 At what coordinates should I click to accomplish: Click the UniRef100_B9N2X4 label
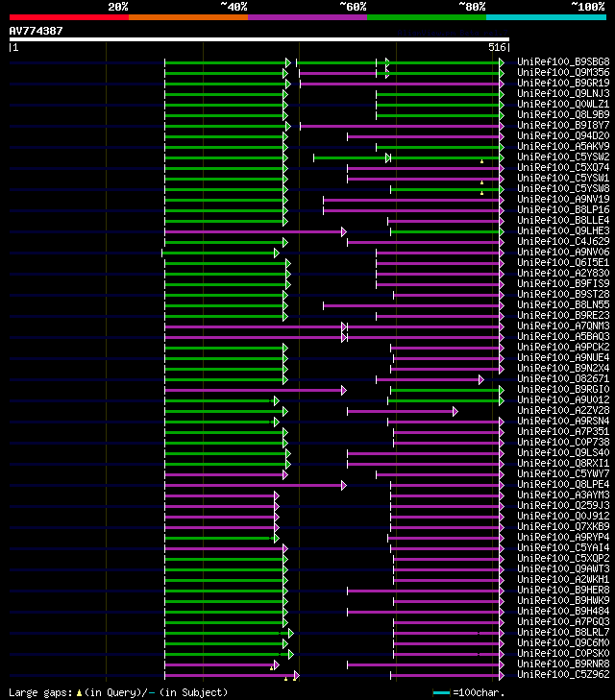click(563, 368)
